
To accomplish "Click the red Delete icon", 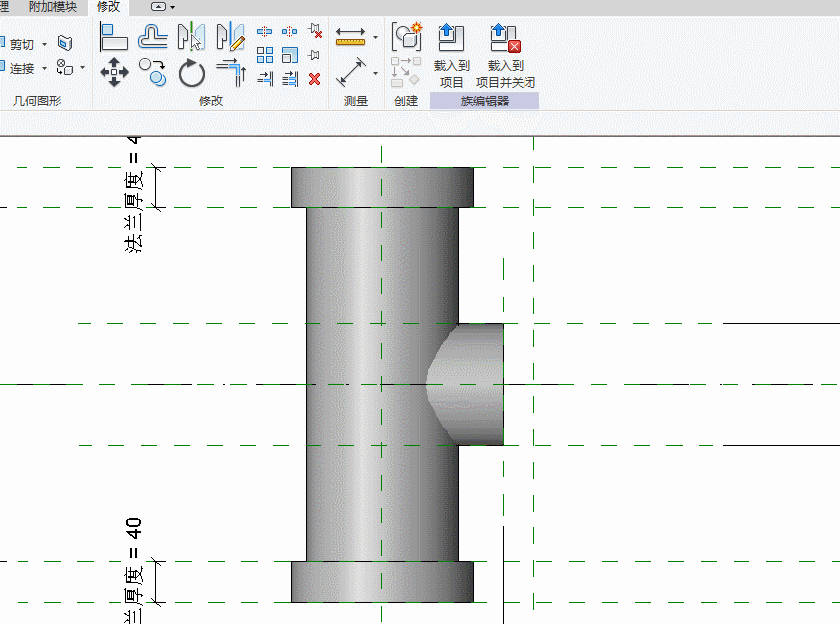I will 315,79.
